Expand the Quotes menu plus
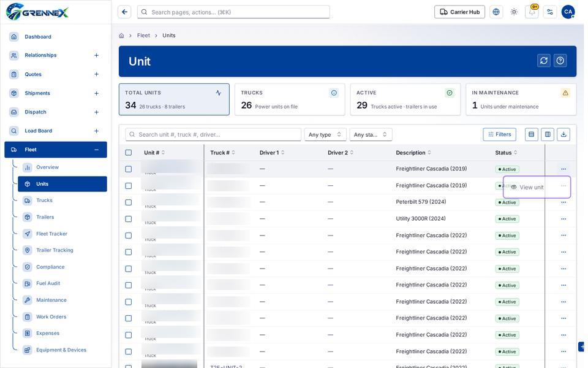 click(96, 74)
